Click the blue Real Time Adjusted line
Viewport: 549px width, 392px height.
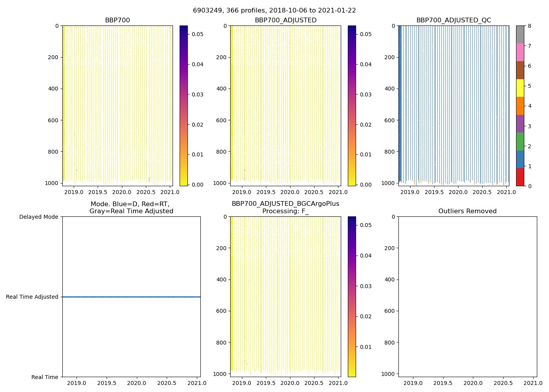(131, 297)
